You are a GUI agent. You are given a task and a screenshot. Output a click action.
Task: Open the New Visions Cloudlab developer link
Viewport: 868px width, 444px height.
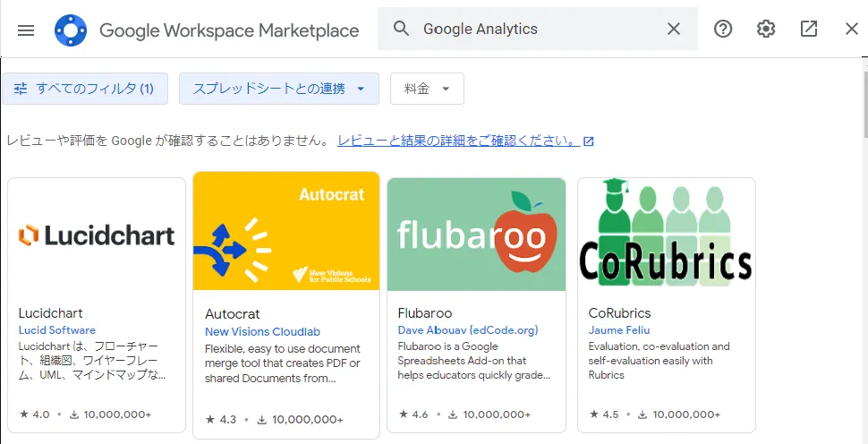(x=262, y=332)
